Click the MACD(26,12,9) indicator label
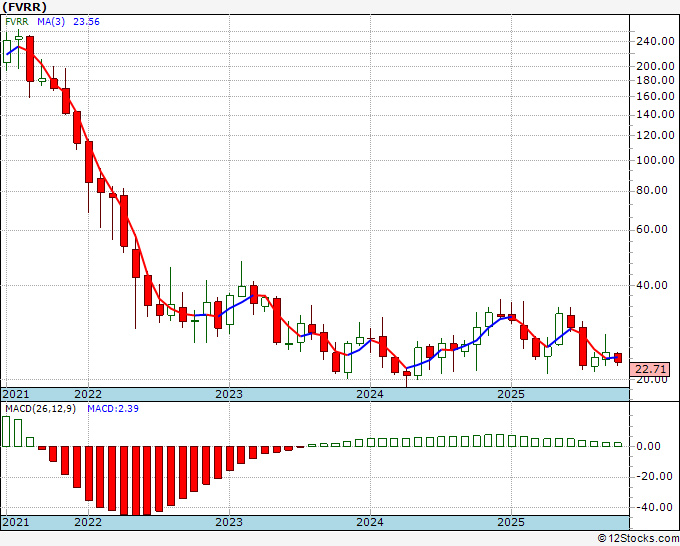This screenshot has height=546, width=680. (x=40, y=409)
